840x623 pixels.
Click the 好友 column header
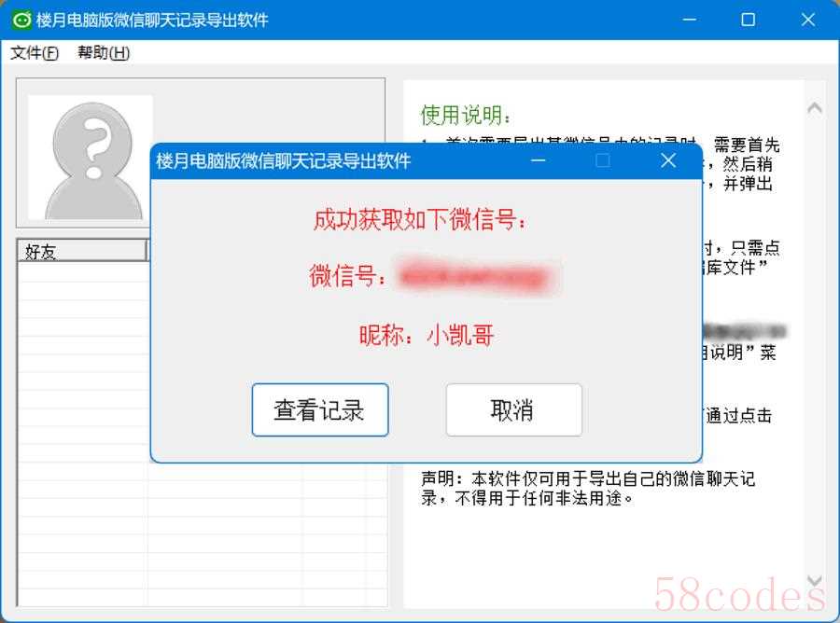point(82,251)
